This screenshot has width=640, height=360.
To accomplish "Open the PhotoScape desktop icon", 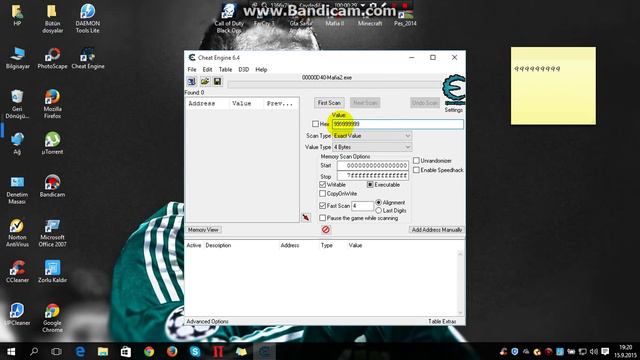I will click(x=52, y=59).
